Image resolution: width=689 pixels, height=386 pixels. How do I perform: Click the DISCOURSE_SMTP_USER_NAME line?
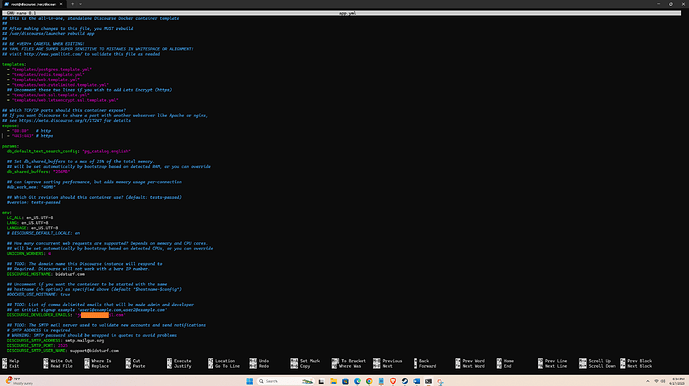[x=63, y=351]
